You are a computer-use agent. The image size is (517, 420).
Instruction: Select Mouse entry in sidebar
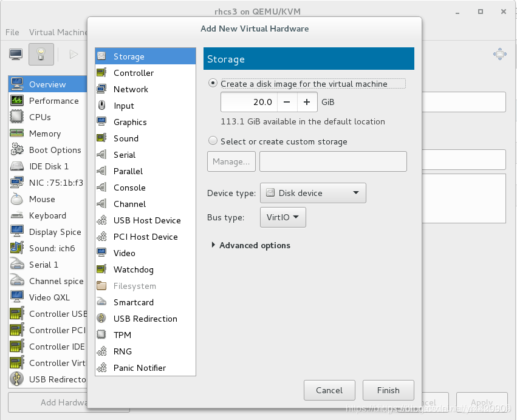pyautogui.click(x=48, y=199)
